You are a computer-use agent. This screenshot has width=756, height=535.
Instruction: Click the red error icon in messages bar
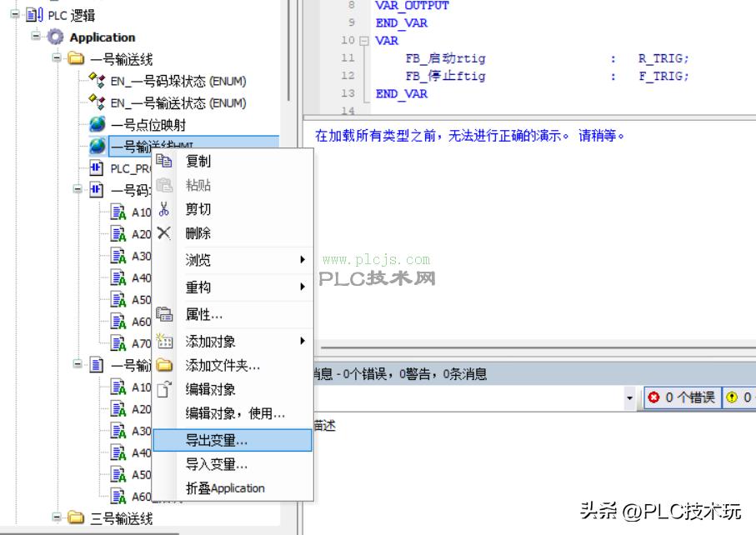pyautogui.click(x=653, y=397)
